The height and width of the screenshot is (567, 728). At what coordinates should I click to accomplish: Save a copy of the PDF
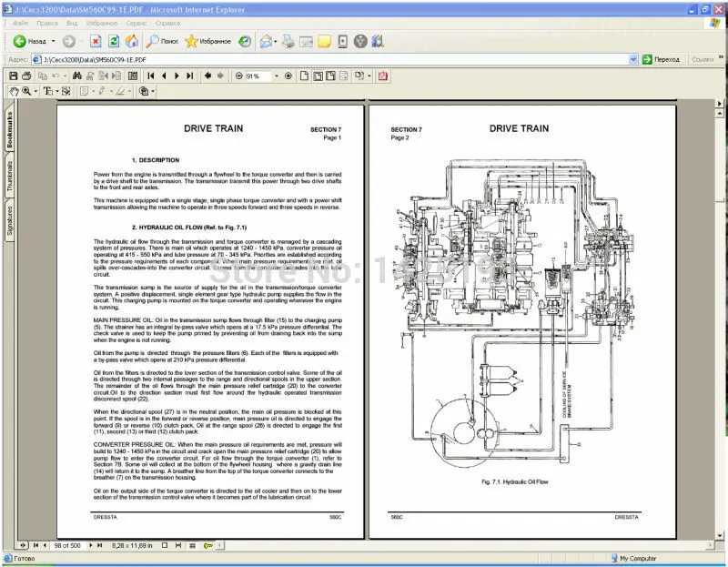(14, 76)
